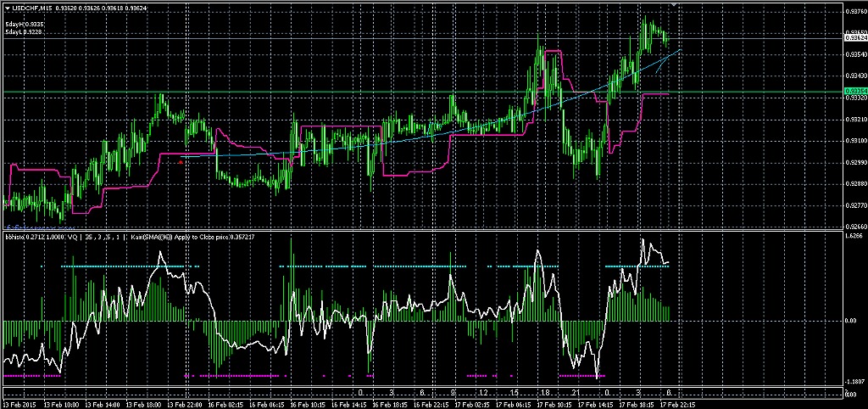Click the 1.6266 indicator scale value
Image resolution: width=868 pixels, height=409 pixels.
point(854,237)
